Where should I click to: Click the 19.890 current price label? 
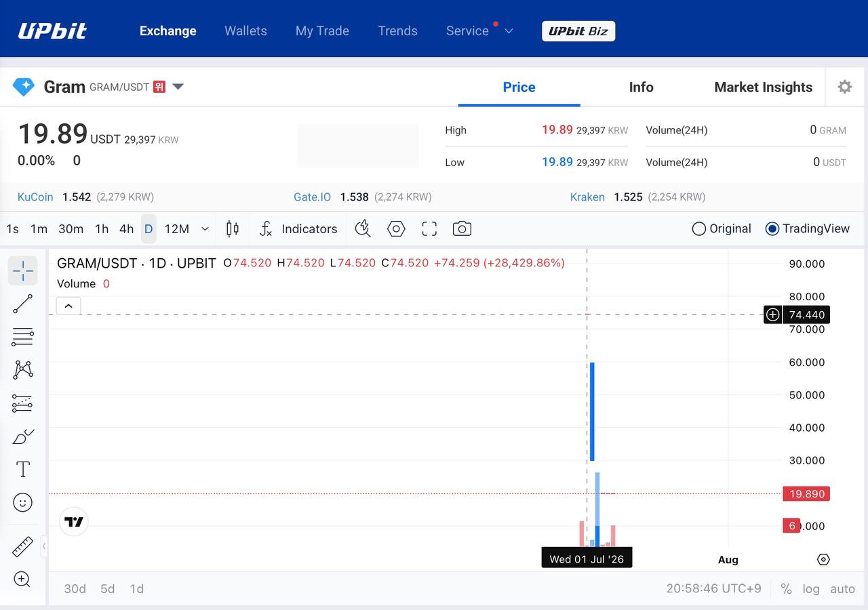(806, 494)
